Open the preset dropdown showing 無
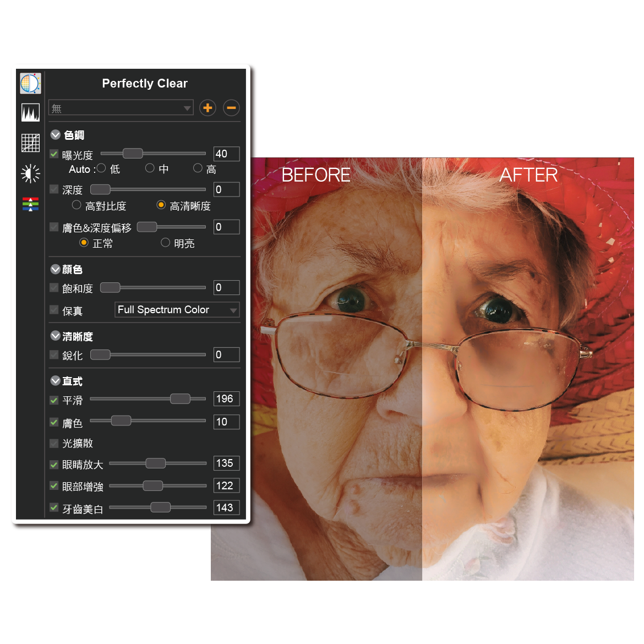The height and width of the screenshot is (644, 644). tap(121, 108)
